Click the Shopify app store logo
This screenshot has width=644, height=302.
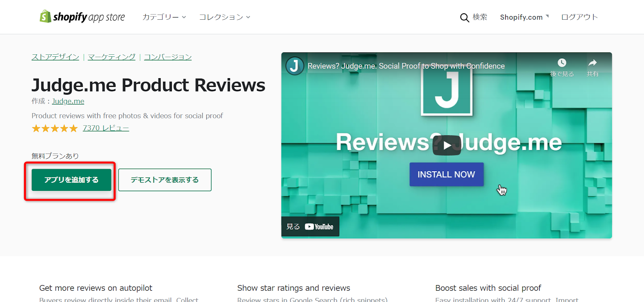[83, 17]
